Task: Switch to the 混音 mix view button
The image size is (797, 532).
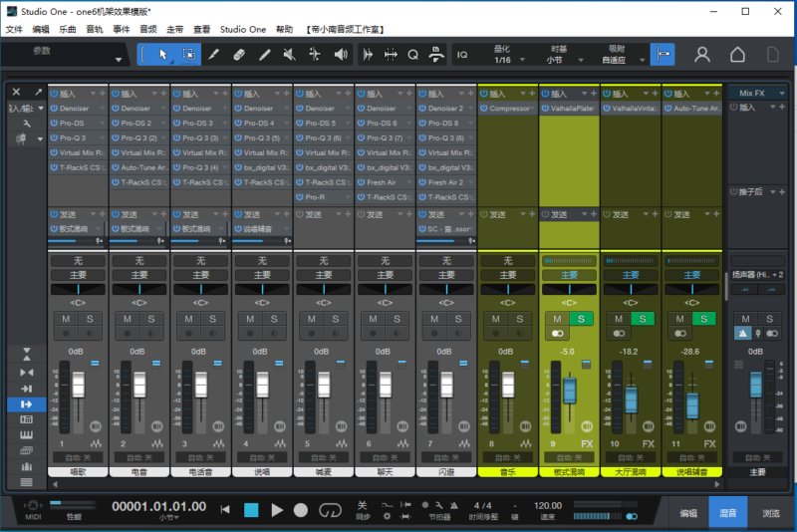Action: [x=728, y=513]
